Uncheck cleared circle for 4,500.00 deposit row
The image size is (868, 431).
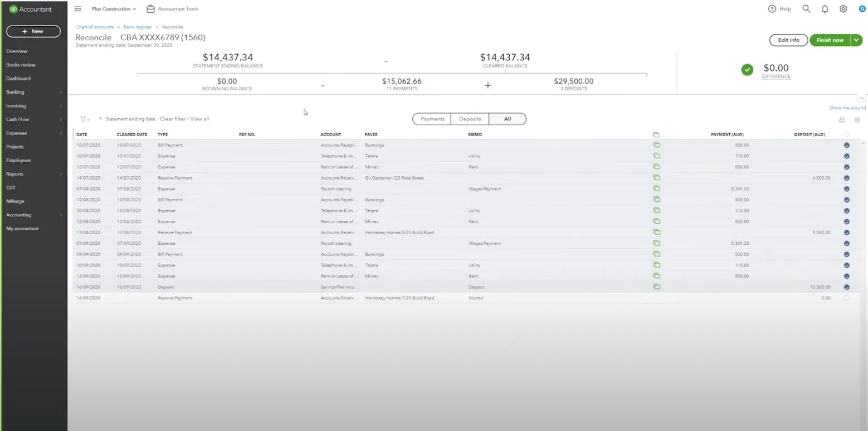847,178
